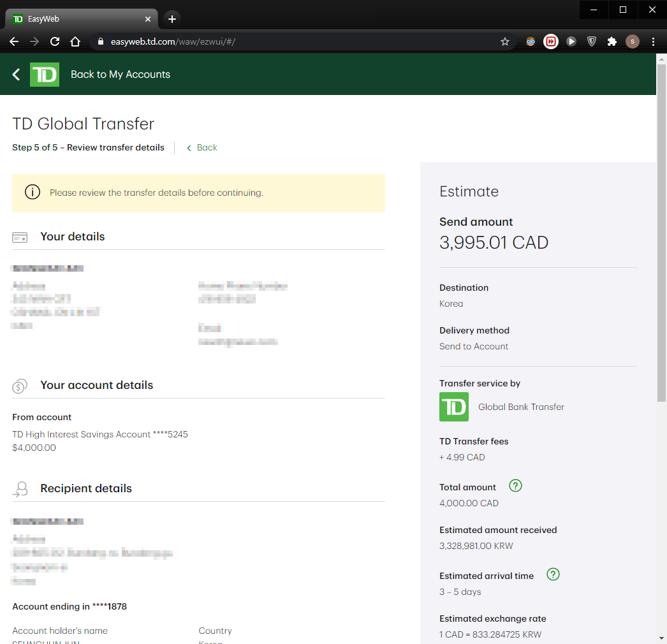Click Account ending in ****1878
The height and width of the screenshot is (644, 667).
[x=70, y=606]
